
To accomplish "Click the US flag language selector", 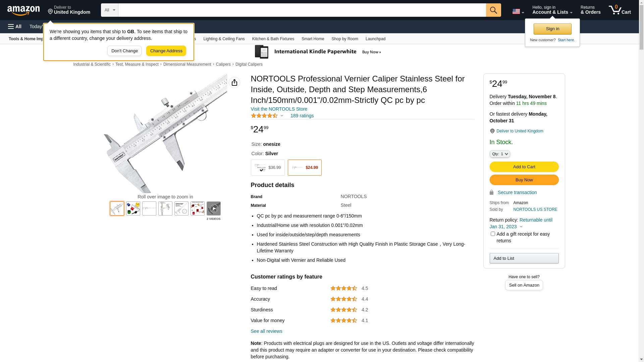I will [x=518, y=12].
